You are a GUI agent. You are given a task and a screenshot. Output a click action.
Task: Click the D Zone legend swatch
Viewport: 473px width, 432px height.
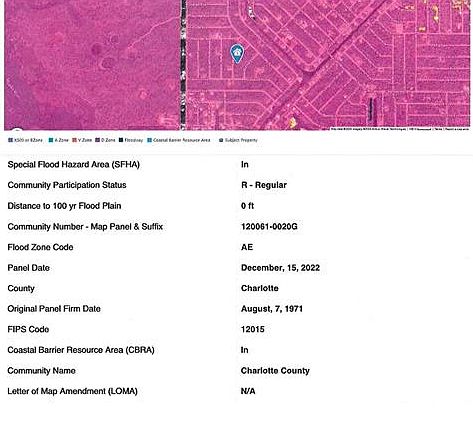pos(98,140)
